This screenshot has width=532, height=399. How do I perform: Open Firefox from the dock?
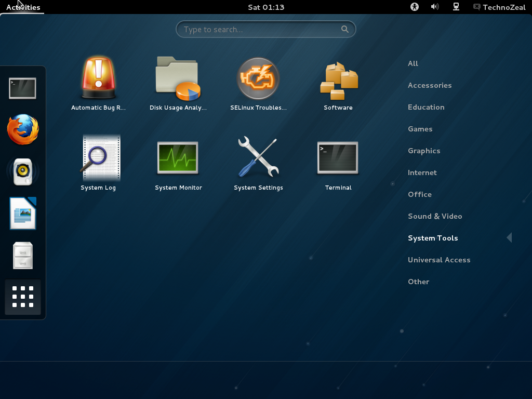click(x=22, y=130)
